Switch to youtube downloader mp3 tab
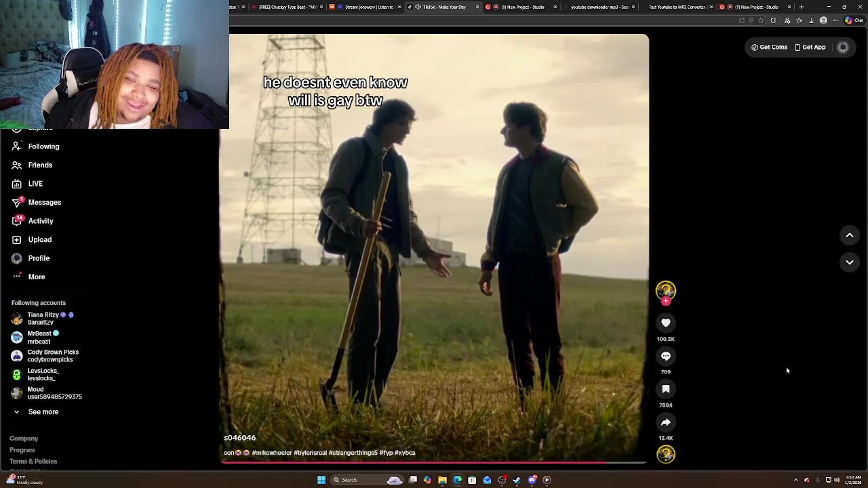The height and width of the screenshot is (488, 868). [598, 7]
